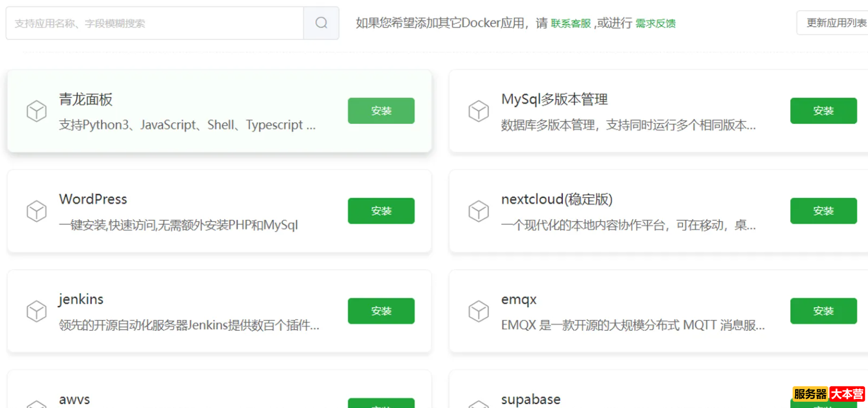Click the emqx app icon

click(479, 311)
